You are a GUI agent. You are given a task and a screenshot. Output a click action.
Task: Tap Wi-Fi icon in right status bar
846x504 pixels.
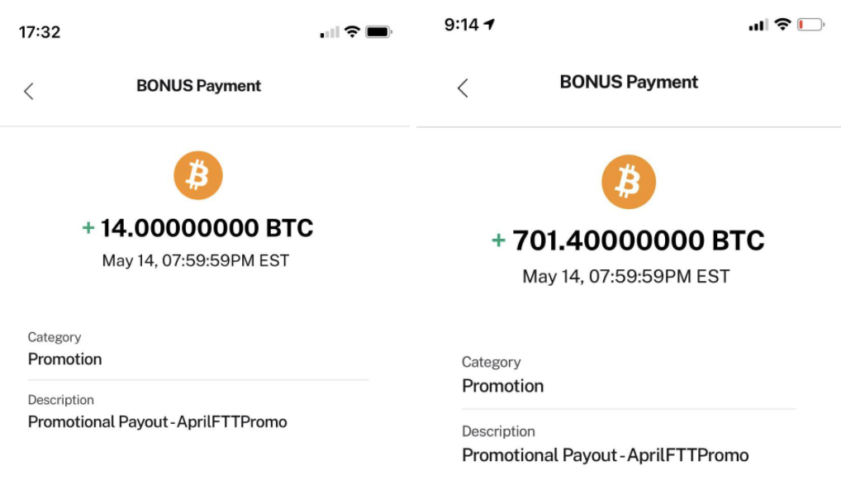point(783,24)
